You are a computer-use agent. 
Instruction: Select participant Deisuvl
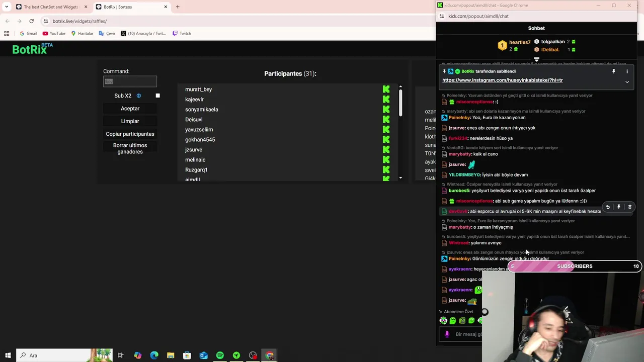point(194,120)
